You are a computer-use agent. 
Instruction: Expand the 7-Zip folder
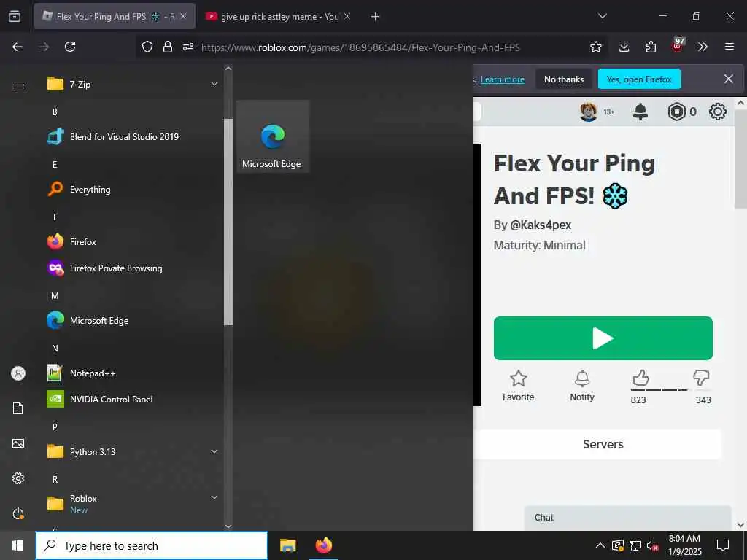132,85
